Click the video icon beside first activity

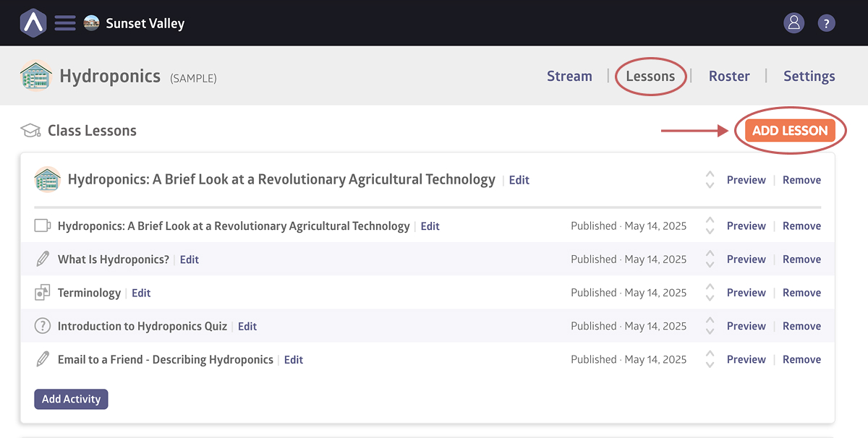tap(43, 226)
